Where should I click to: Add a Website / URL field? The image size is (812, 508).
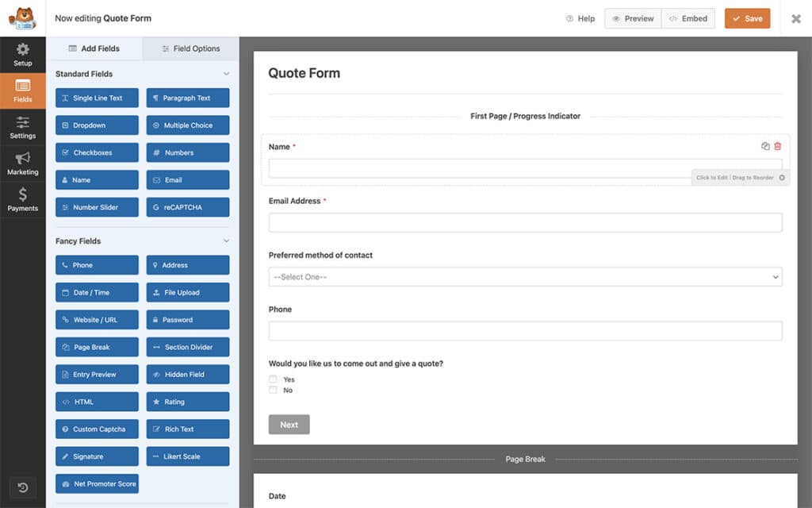[97, 320]
